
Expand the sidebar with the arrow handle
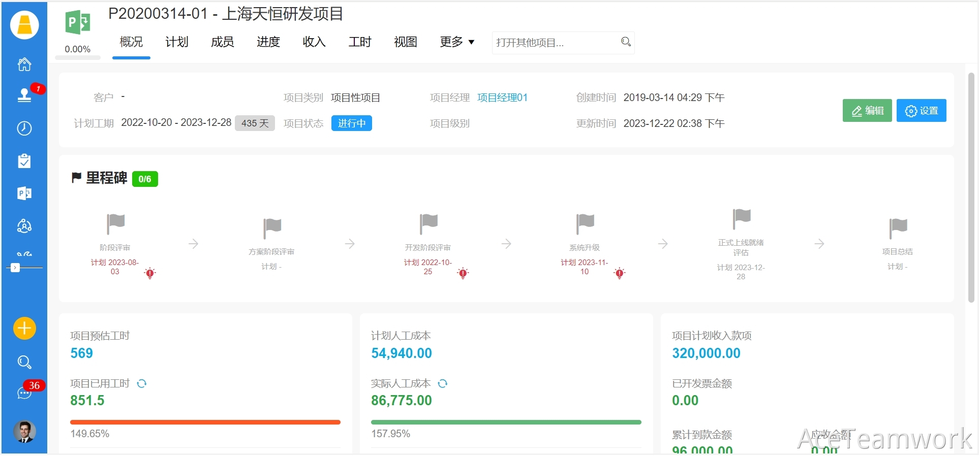click(x=15, y=268)
